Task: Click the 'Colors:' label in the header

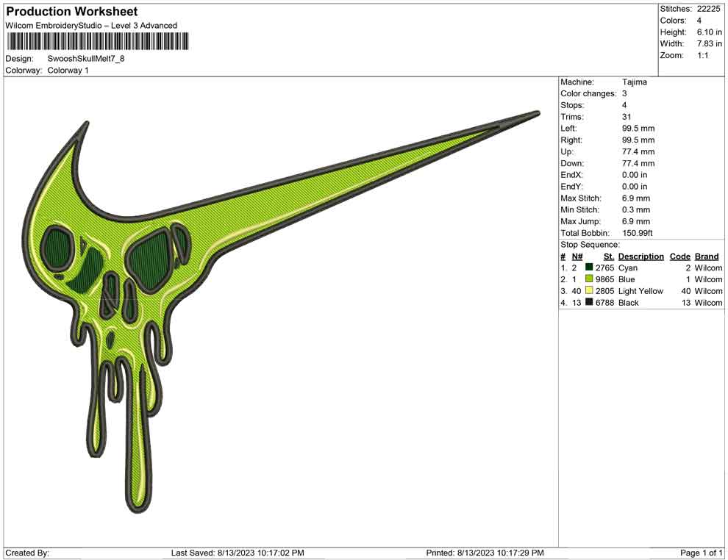Action: pyautogui.click(x=673, y=21)
